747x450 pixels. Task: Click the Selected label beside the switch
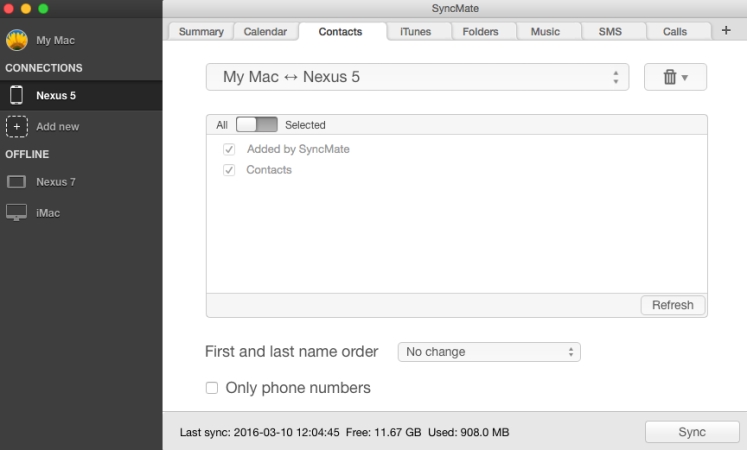click(x=305, y=125)
